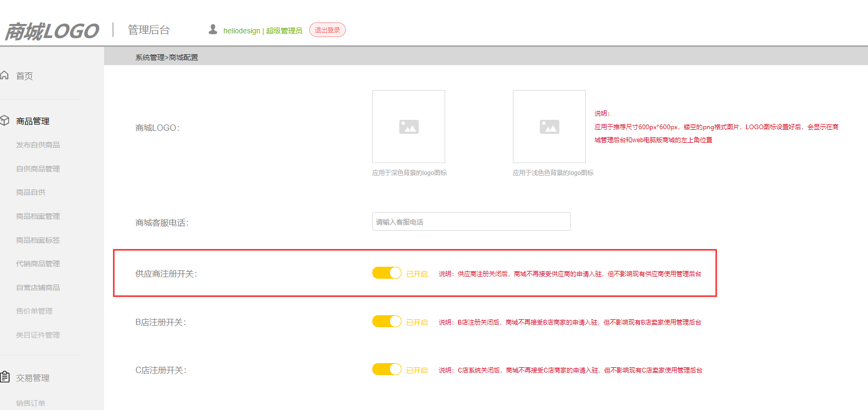Toggle the C店注册开关 switch
Screen dimensions: 868x410
[x=387, y=369]
